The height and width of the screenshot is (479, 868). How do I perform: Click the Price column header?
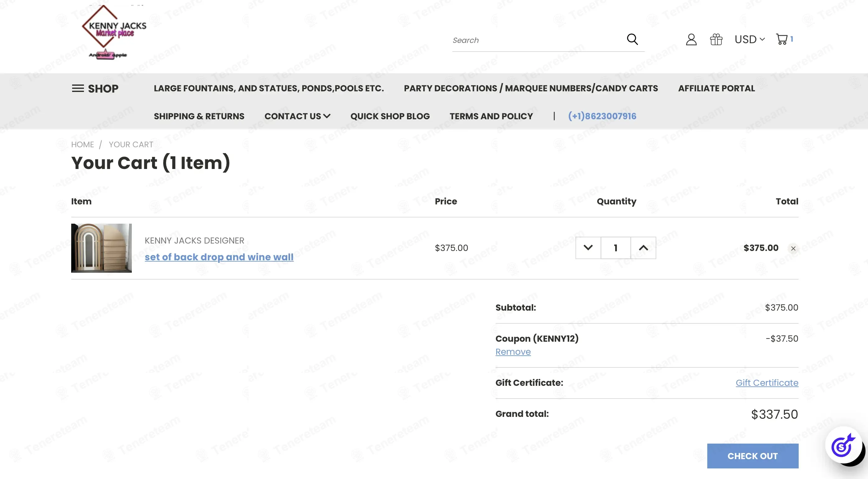click(446, 201)
